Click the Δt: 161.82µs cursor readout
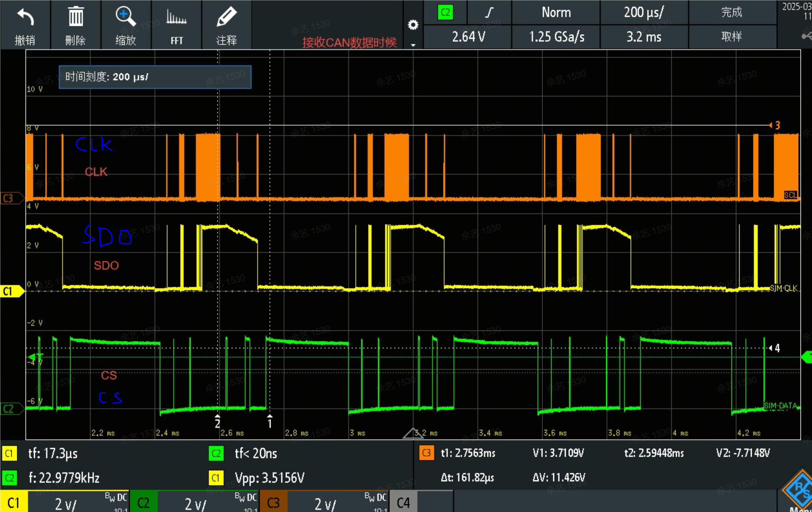812x512 pixels. click(467, 478)
